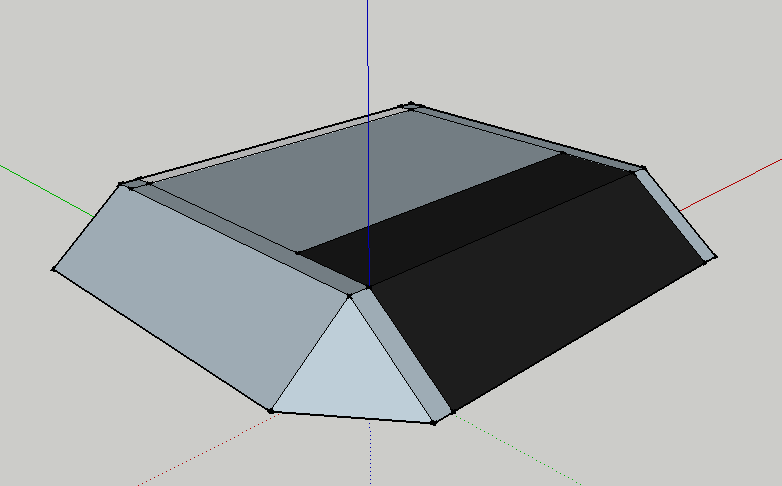Image resolution: width=782 pixels, height=486 pixels.
Task: Click the solid red axis line at right
Action: (x=731, y=185)
